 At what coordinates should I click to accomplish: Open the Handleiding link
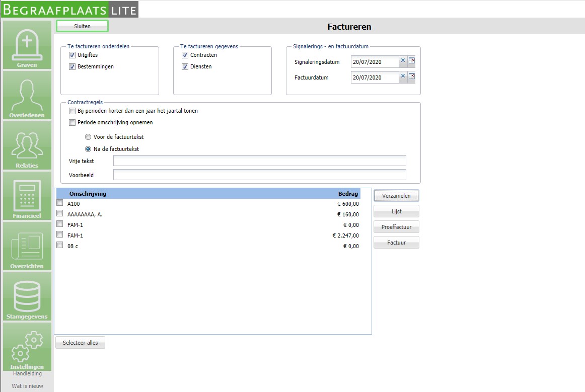[27, 373]
